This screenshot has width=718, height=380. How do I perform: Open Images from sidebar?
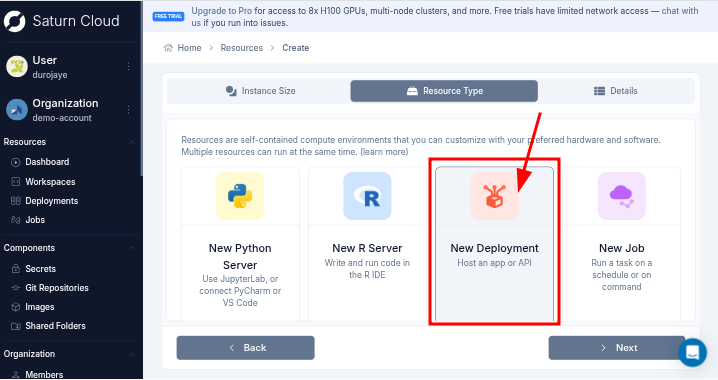40,307
